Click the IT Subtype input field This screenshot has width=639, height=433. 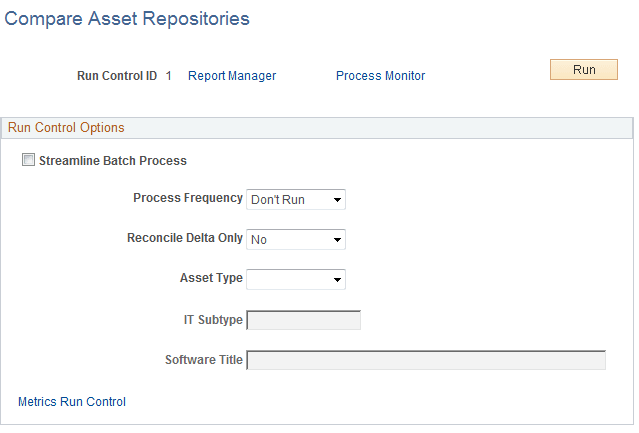tap(303, 320)
